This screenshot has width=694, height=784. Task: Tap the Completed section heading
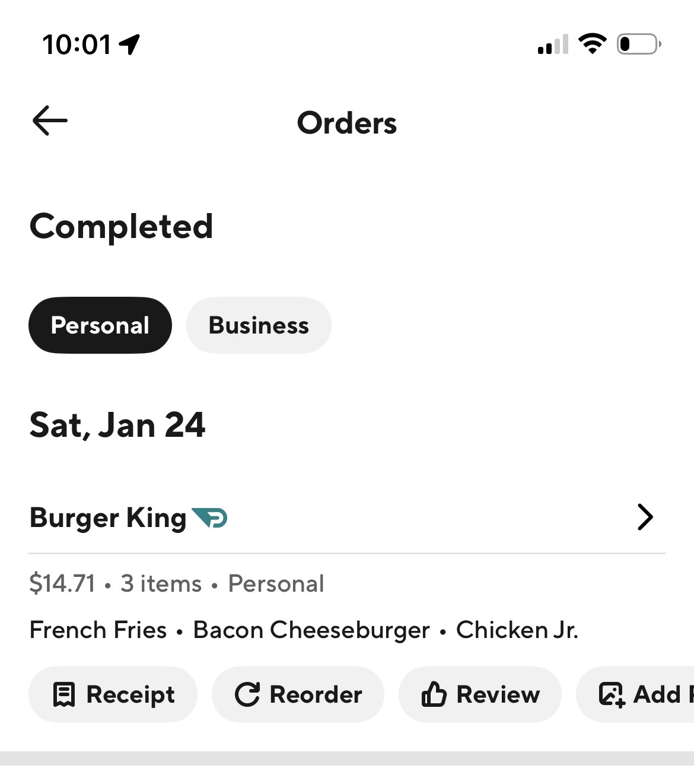[x=122, y=226]
